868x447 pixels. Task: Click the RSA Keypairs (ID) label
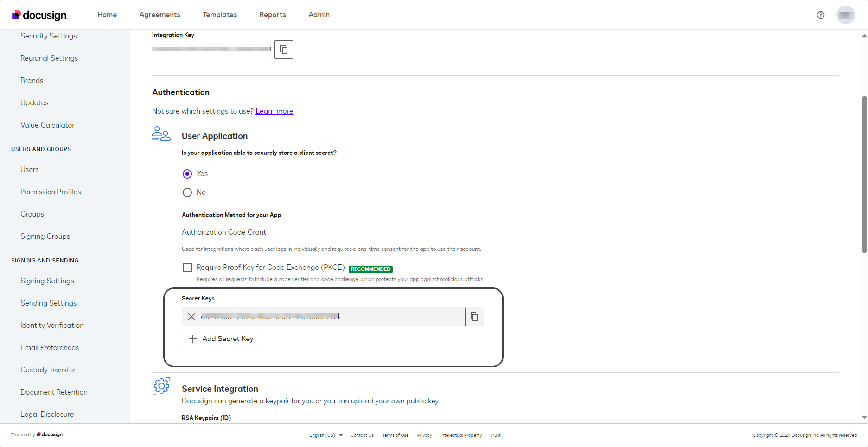[206, 418]
